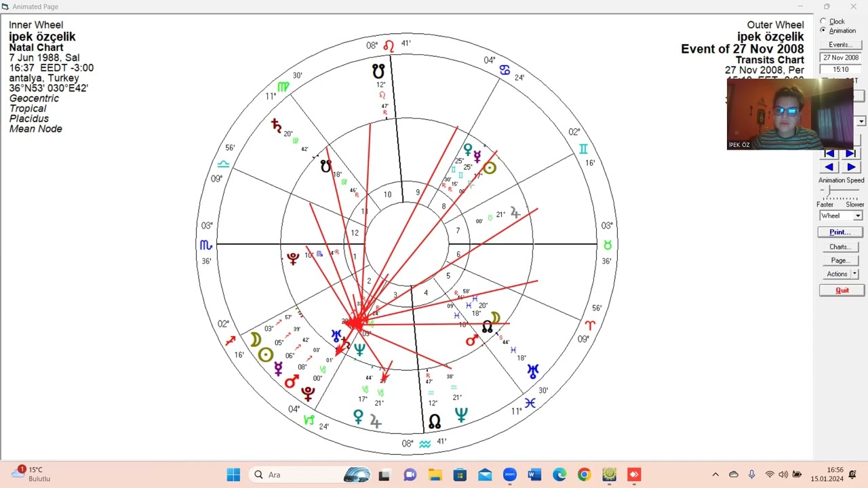Show hidden tray icons chevron

pos(715,474)
